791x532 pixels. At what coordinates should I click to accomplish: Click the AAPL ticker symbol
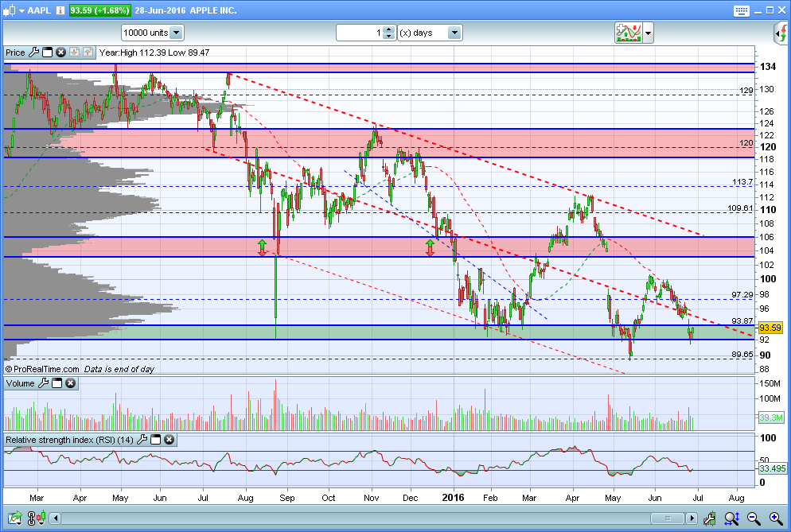click(x=39, y=10)
